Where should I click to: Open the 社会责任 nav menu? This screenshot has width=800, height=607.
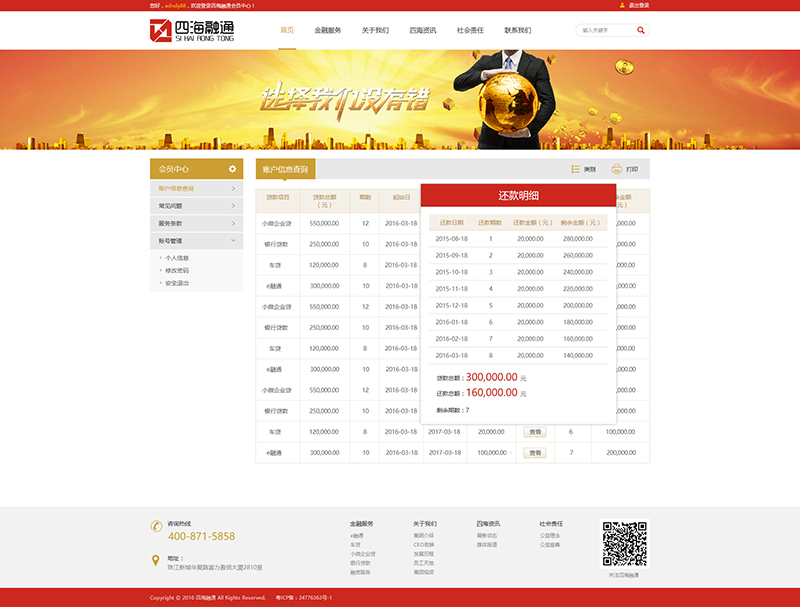point(470,31)
